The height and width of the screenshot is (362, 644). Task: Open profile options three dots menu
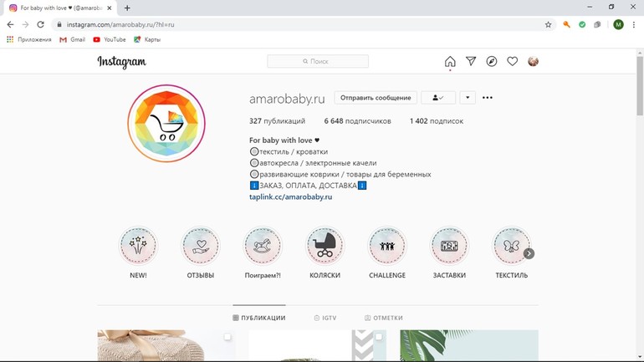[488, 98]
